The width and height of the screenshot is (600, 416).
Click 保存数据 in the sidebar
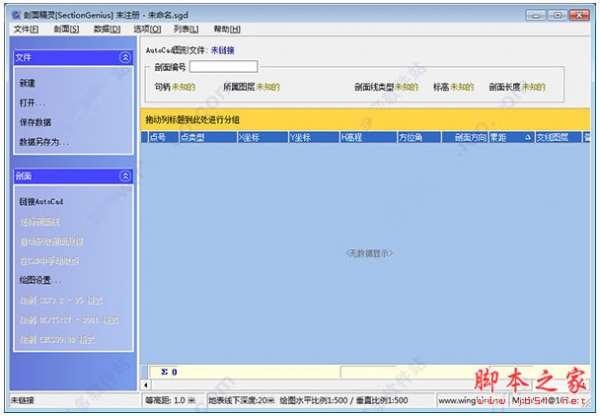pyautogui.click(x=35, y=122)
